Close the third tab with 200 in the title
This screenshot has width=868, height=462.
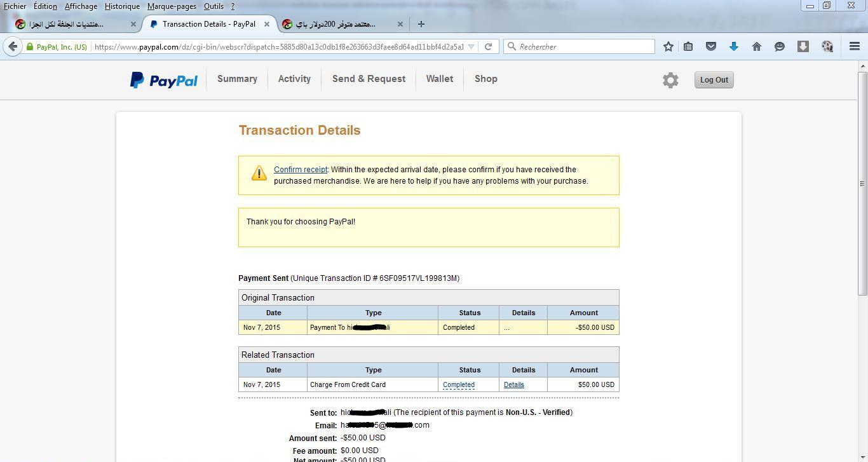pyautogui.click(x=400, y=24)
